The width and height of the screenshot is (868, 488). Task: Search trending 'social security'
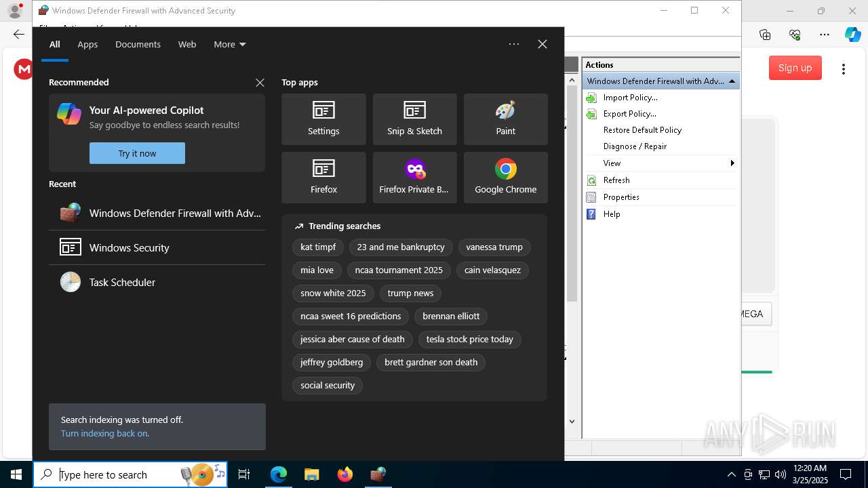click(x=328, y=386)
